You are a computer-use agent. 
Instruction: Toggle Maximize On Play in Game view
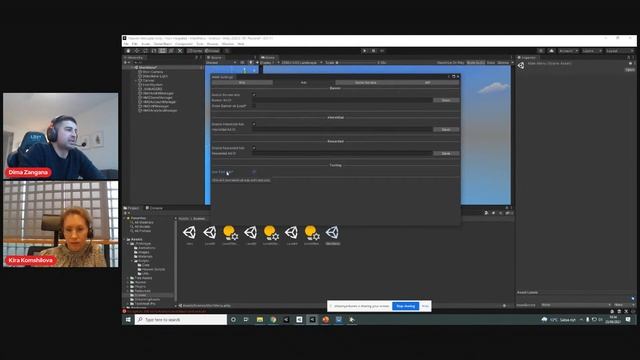tap(450, 62)
